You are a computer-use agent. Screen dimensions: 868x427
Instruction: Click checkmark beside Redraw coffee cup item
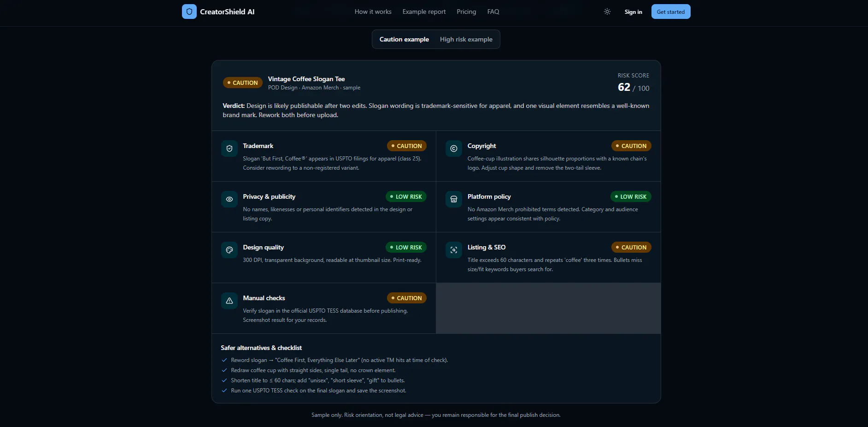(224, 370)
